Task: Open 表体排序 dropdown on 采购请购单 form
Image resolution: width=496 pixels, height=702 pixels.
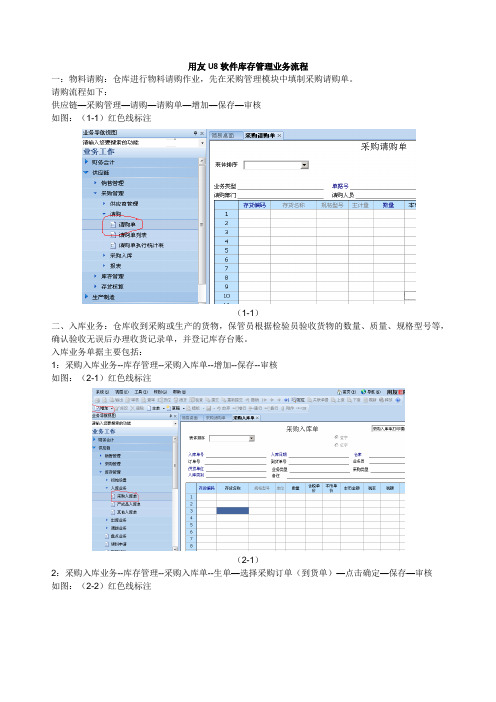Action: (304, 165)
